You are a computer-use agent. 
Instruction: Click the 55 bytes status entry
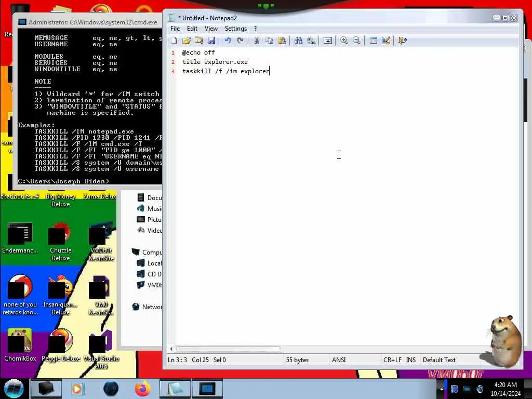[297, 360]
